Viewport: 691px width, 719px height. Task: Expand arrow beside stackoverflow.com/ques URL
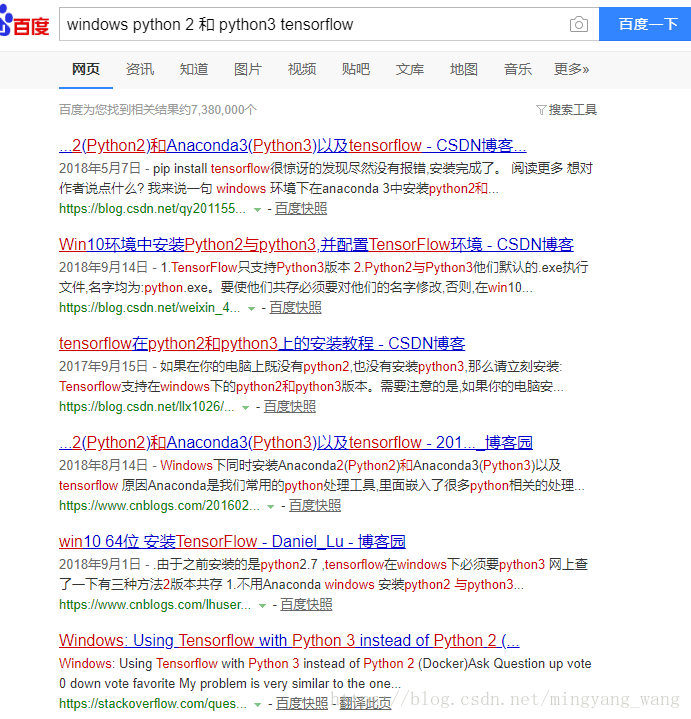(x=258, y=705)
